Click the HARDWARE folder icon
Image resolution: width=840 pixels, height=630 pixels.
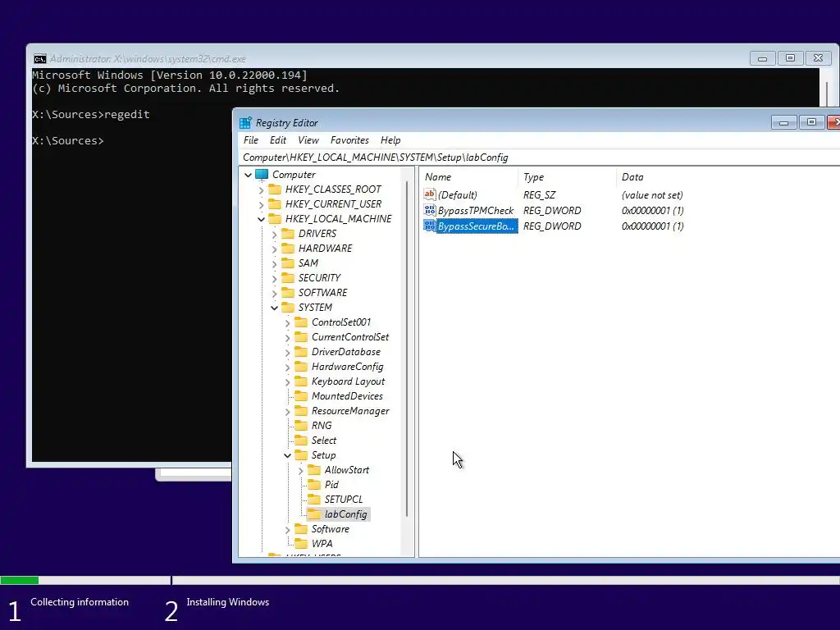pyautogui.click(x=288, y=249)
